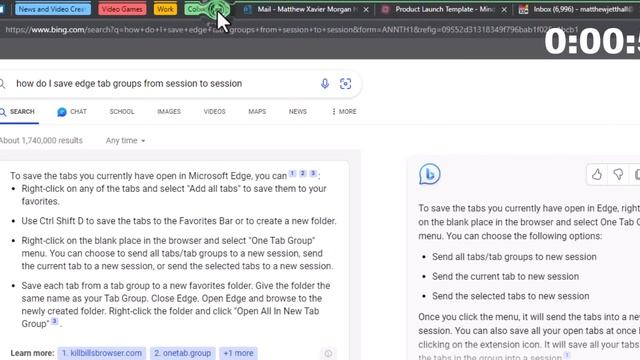Click 'Send the selected tabs to new session'

coord(511,296)
